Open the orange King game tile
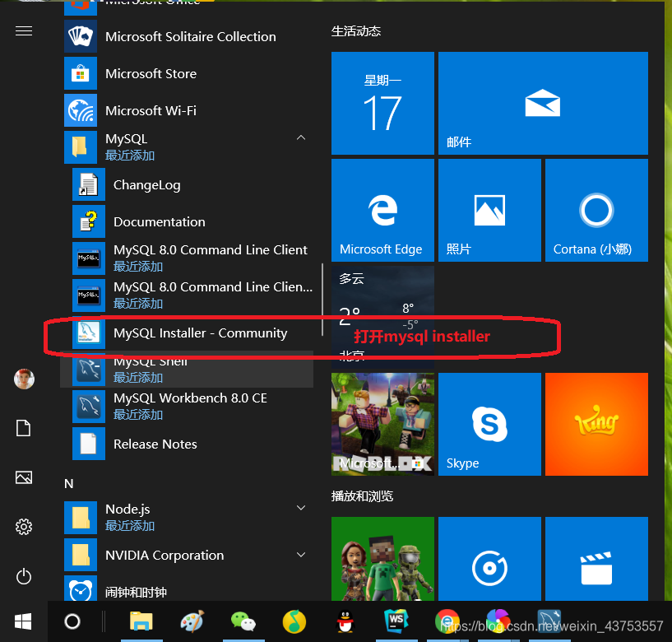The width and height of the screenshot is (672, 642). coord(596,424)
